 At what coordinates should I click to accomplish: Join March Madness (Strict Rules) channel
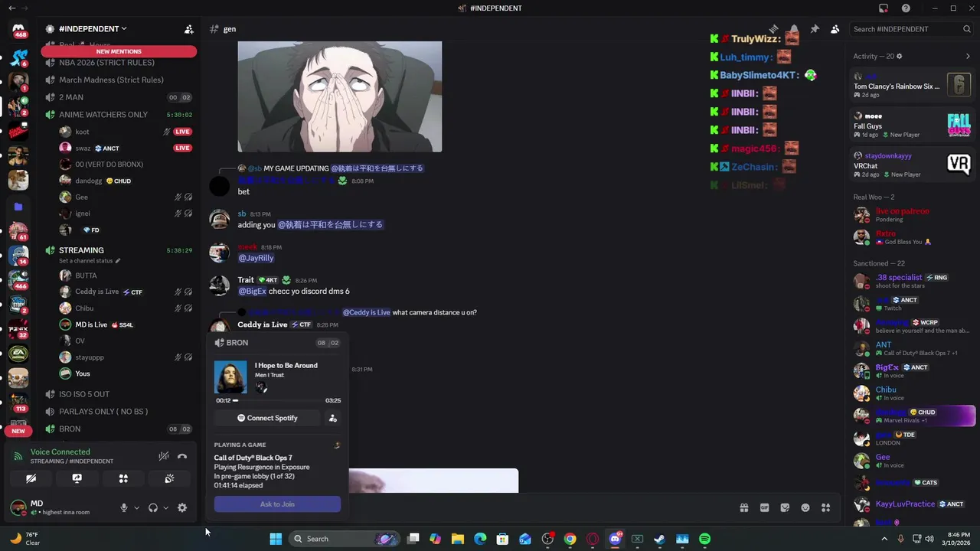pyautogui.click(x=119, y=80)
